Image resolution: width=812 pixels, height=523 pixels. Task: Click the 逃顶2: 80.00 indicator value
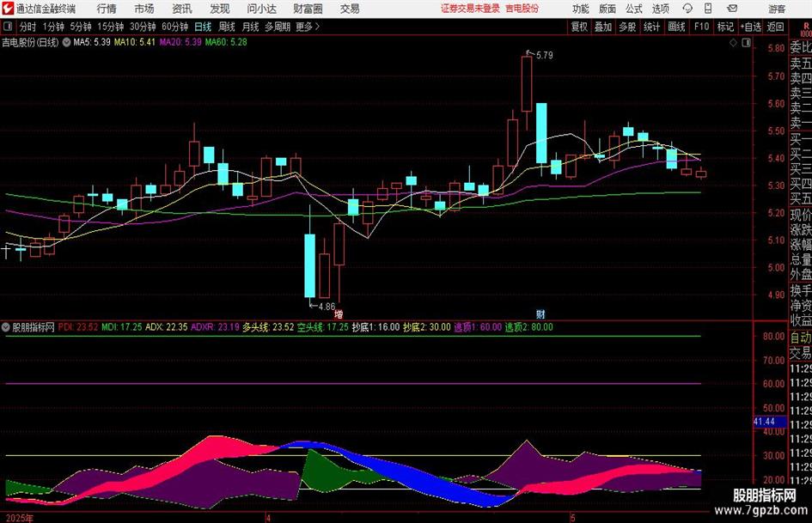(528, 327)
